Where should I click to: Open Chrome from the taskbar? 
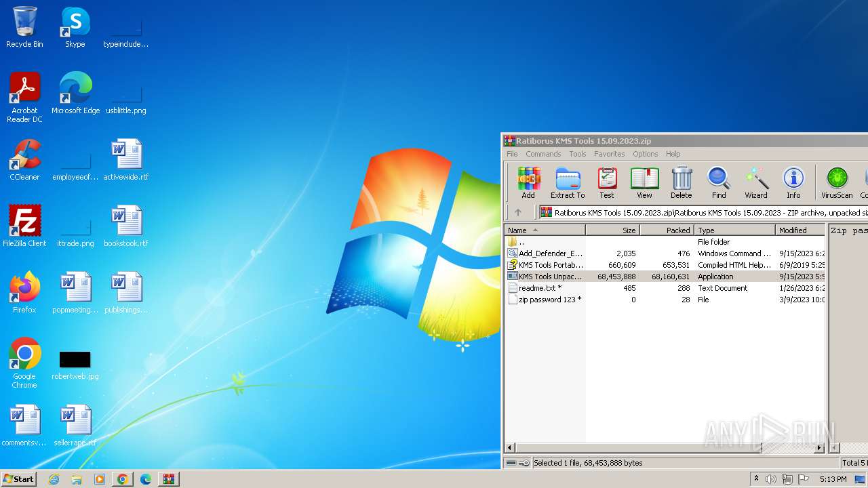[122, 479]
